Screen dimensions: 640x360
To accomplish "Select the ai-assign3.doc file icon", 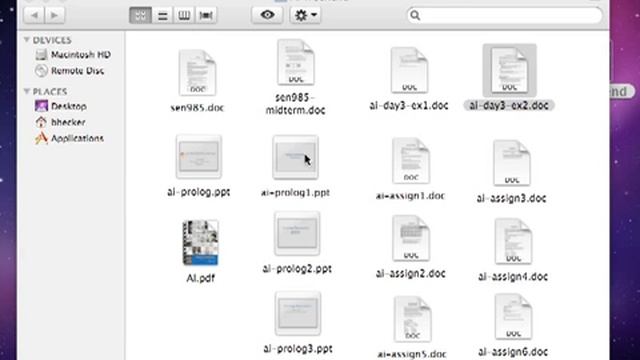I will [x=512, y=163].
